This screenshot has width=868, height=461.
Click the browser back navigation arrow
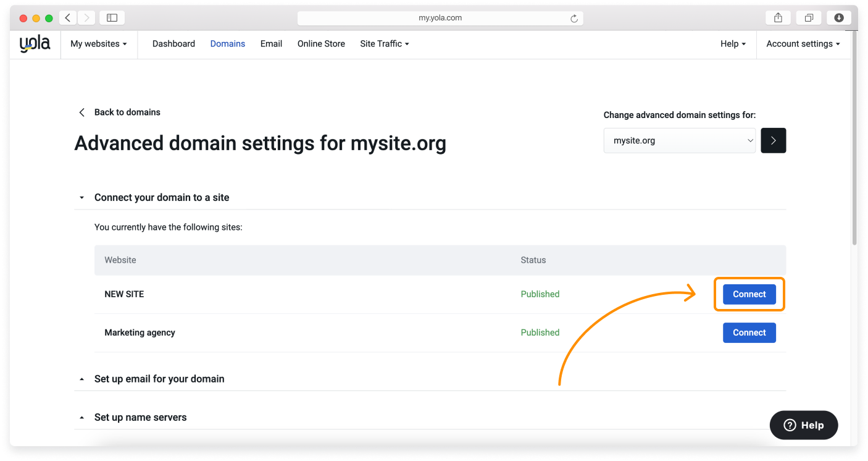(x=67, y=17)
